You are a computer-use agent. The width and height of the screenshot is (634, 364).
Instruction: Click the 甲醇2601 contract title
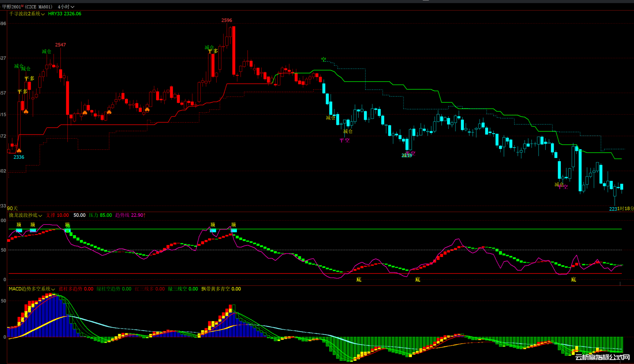pos(11,7)
